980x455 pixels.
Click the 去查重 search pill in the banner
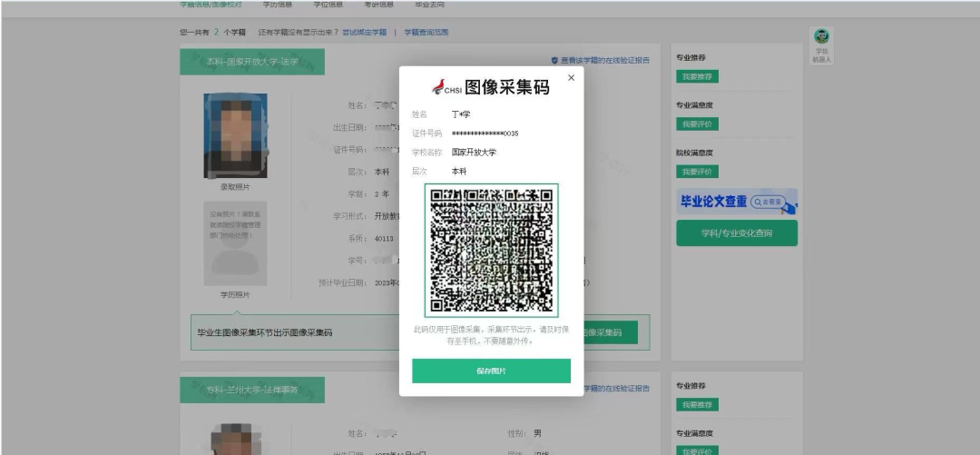click(x=769, y=203)
